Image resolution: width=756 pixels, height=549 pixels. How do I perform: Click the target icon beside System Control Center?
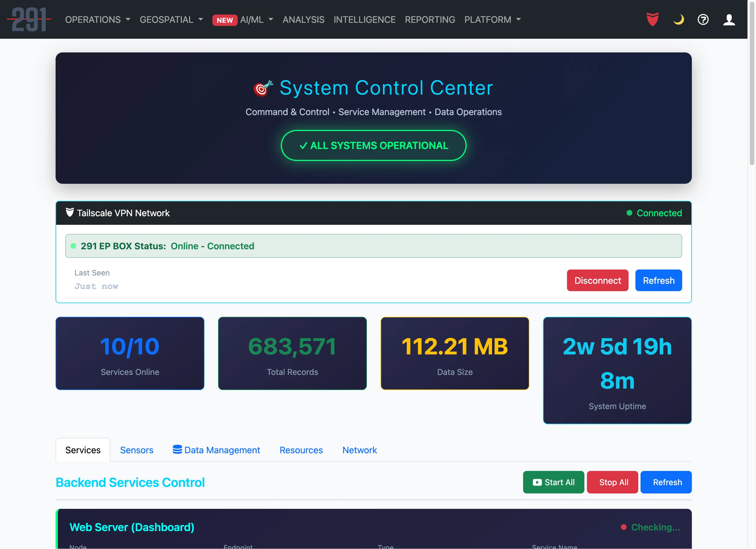[x=263, y=88]
